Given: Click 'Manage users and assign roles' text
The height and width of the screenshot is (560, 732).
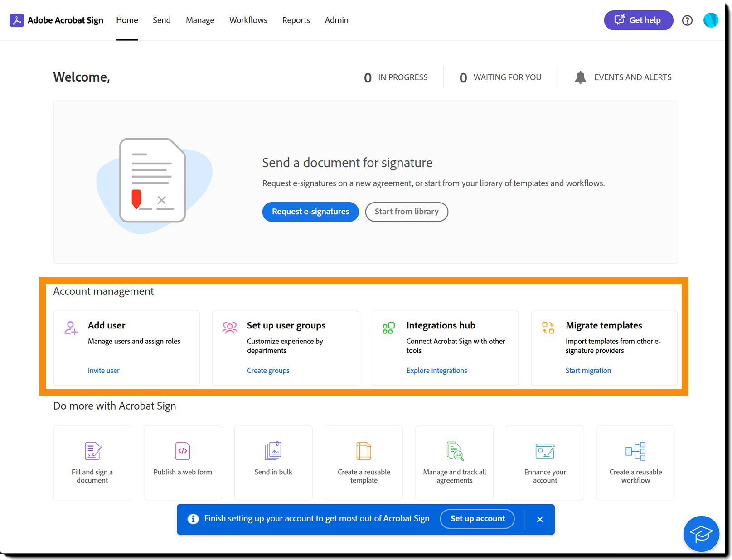Looking at the screenshot, I should pyautogui.click(x=134, y=341).
